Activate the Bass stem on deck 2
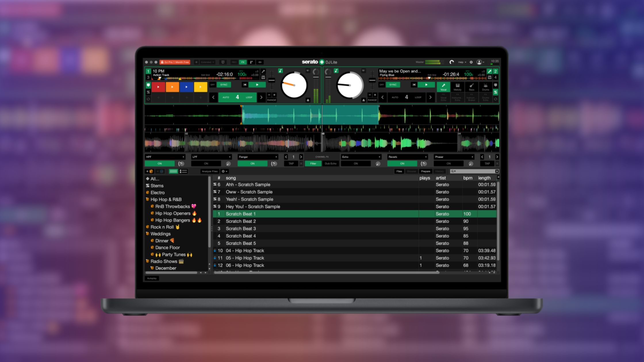 point(471,88)
